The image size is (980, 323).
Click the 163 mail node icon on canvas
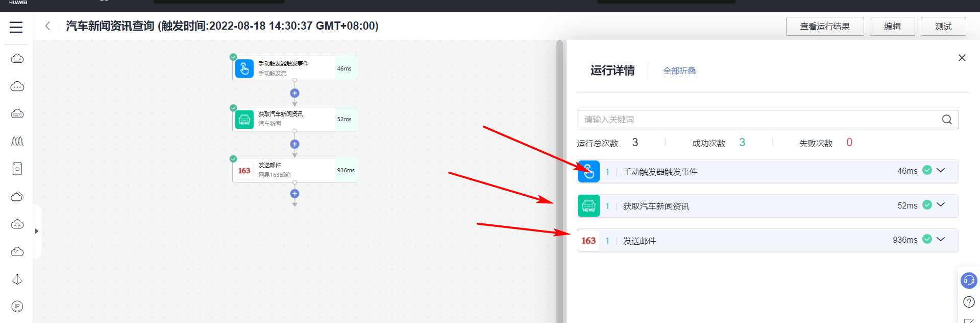click(244, 171)
